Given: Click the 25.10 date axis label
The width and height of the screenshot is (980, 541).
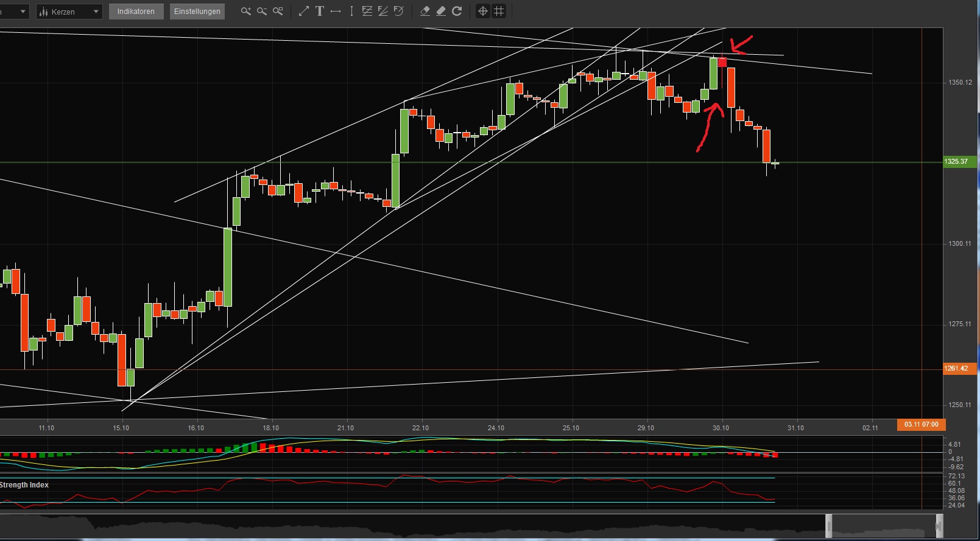Looking at the screenshot, I should click(571, 428).
